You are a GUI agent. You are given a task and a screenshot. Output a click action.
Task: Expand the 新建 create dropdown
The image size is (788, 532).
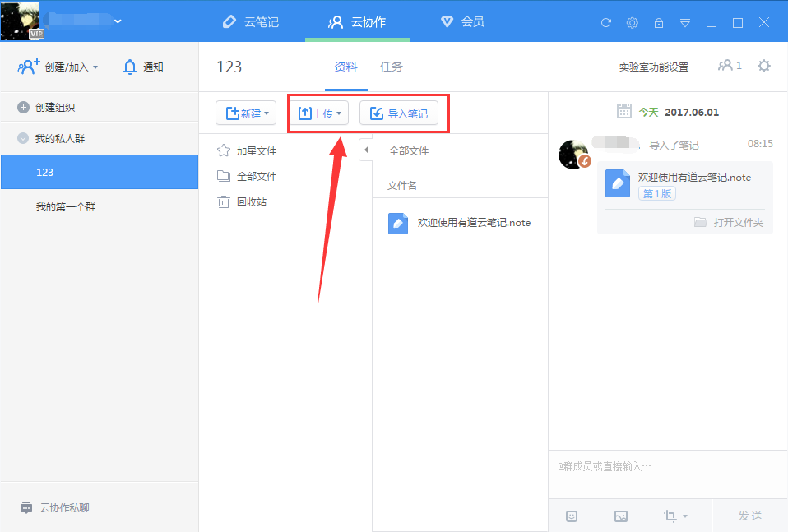[x=246, y=112]
